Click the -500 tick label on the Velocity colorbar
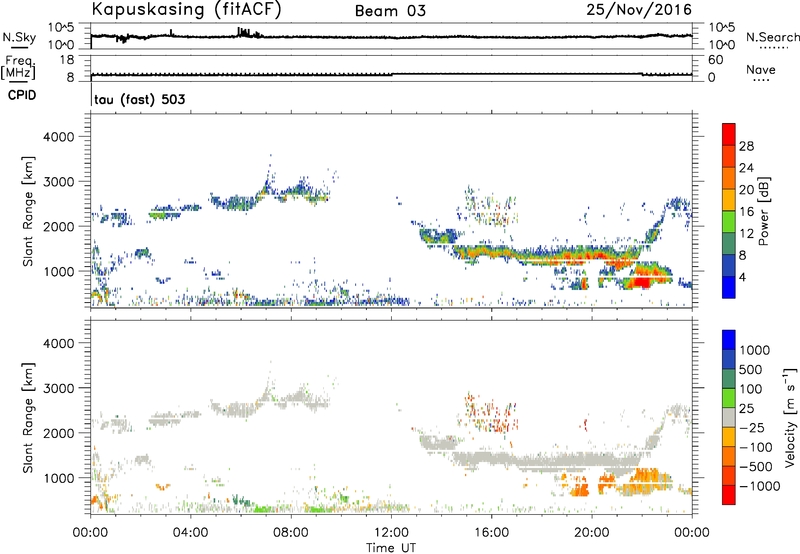Screen dimensions: 800x554 pos(758,466)
